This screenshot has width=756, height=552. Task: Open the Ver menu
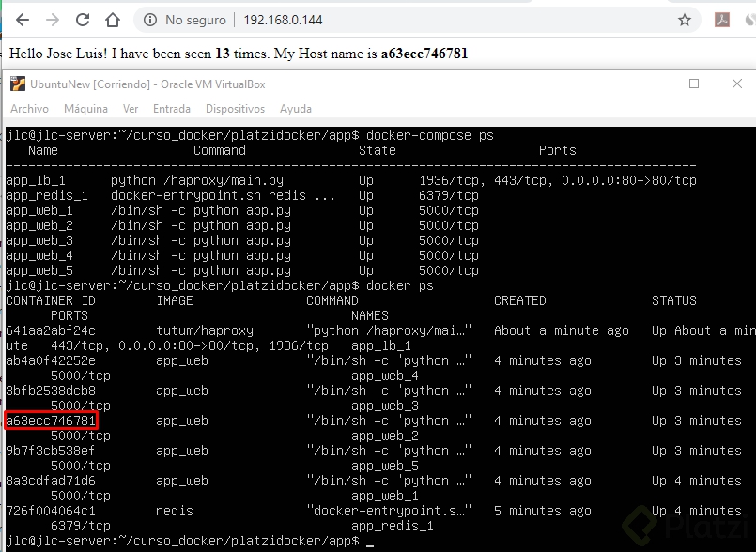click(x=131, y=109)
